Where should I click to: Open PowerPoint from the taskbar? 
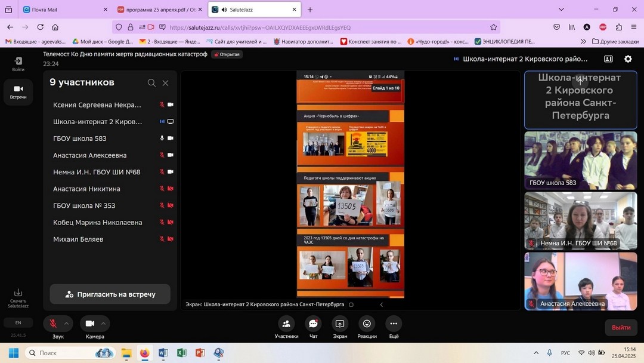[x=200, y=353]
